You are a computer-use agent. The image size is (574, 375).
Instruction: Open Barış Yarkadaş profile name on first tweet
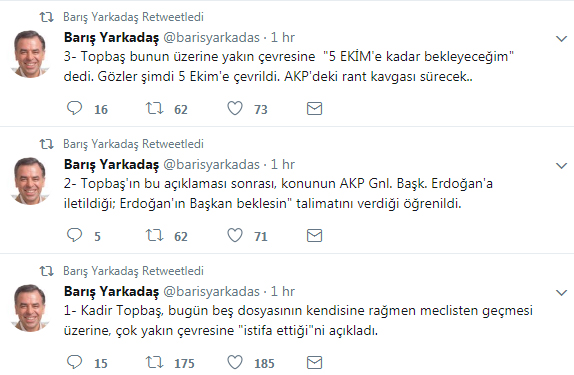click(x=111, y=38)
